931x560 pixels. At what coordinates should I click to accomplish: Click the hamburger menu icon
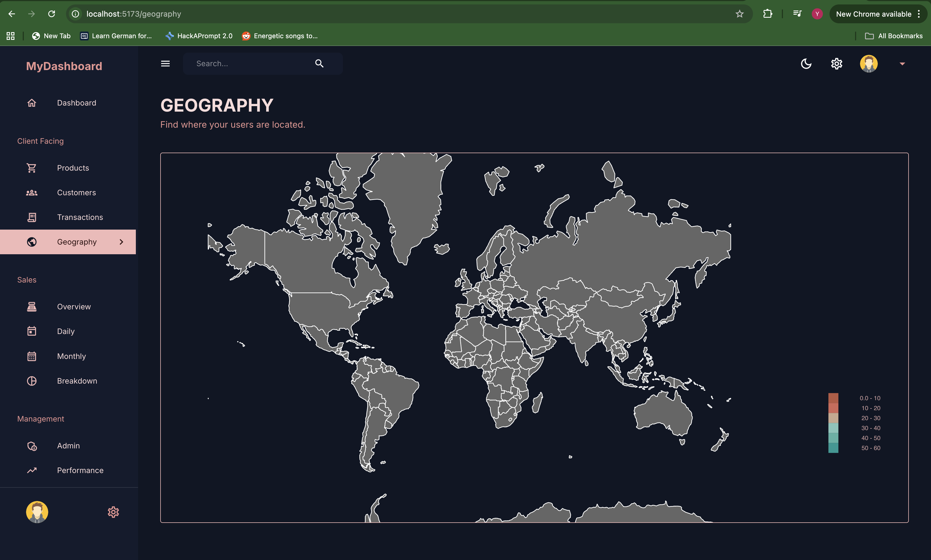pos(166,63)
